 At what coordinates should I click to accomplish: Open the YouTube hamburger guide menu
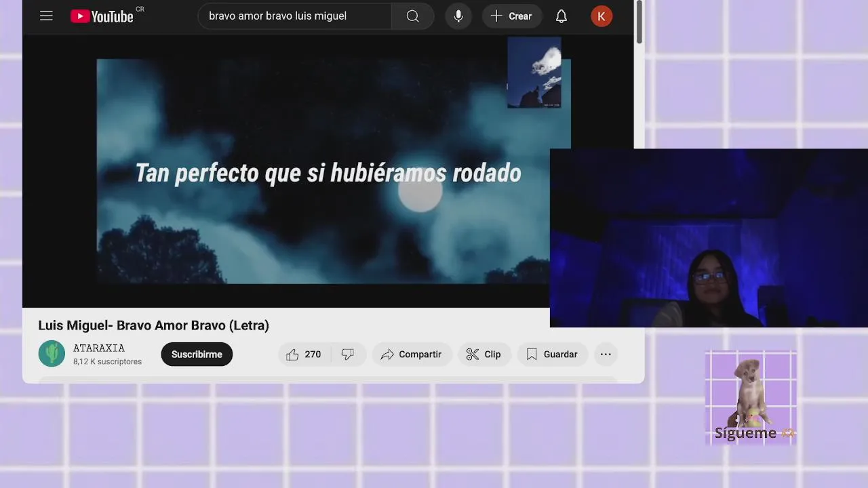[x=46, y=16]
